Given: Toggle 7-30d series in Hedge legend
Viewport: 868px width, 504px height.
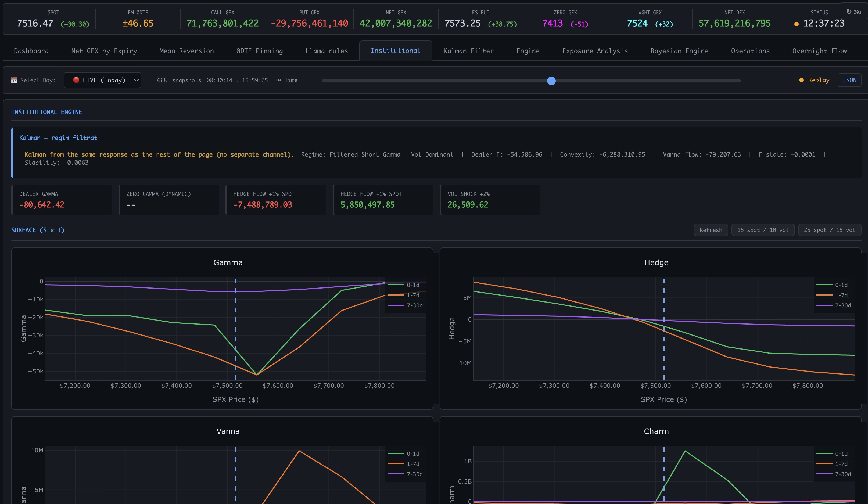Looking at the screenshot, I should pos(834,305).
